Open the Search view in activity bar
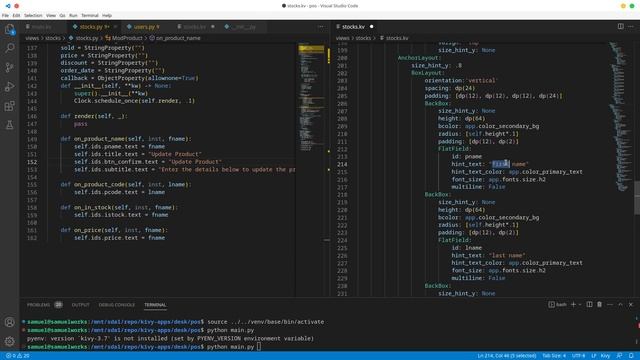 (9, 48)
